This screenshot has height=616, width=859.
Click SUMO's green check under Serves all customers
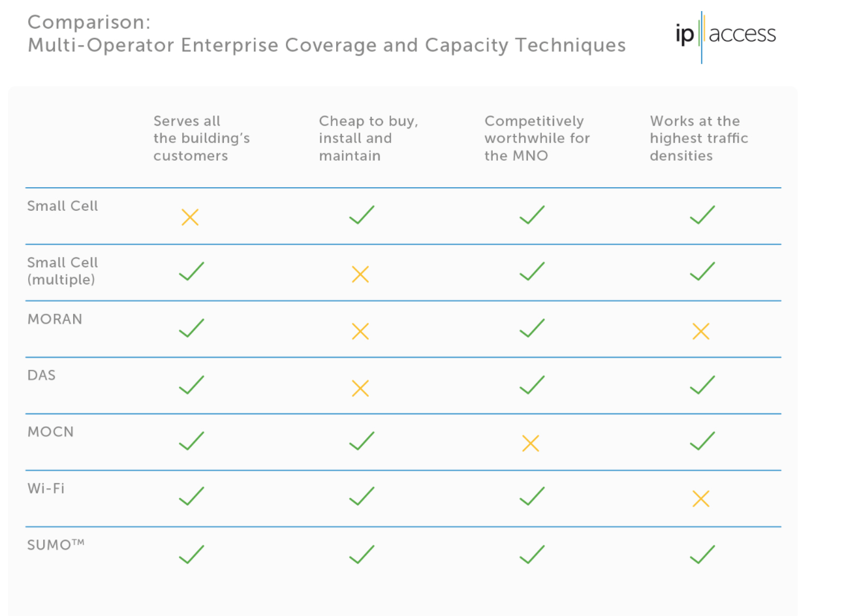[191, 554]
